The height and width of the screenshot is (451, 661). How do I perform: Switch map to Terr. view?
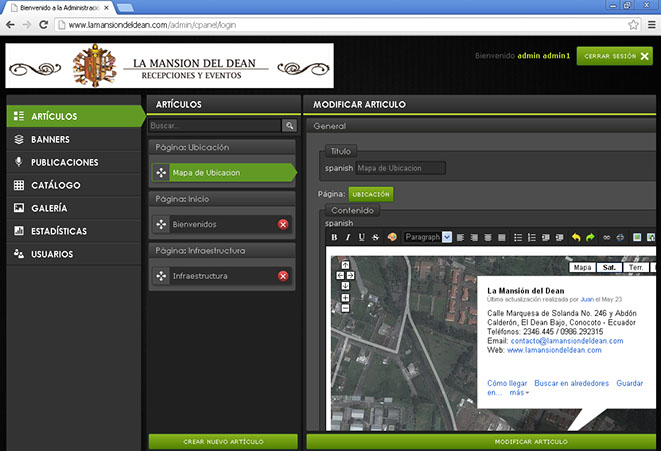(x=635, y=268)
